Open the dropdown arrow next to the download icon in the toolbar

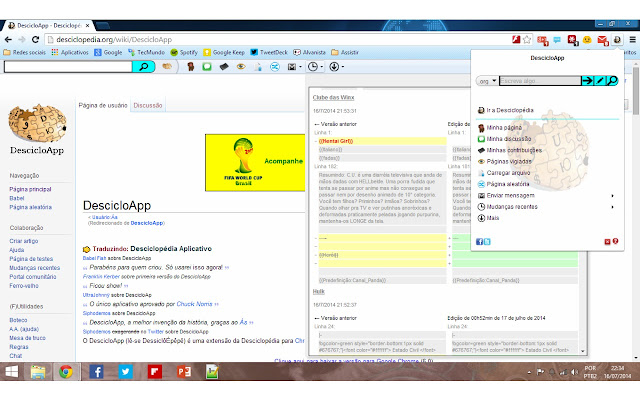[343, 67]
